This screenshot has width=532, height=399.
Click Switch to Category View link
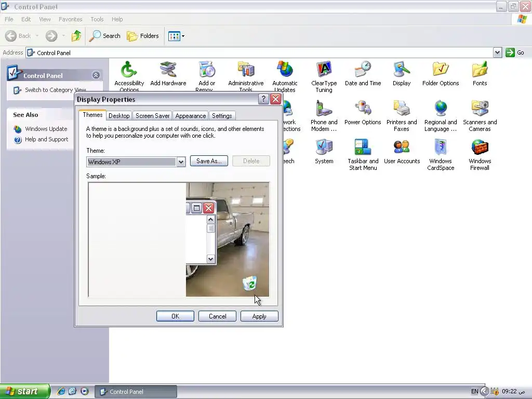pos(55,90)
